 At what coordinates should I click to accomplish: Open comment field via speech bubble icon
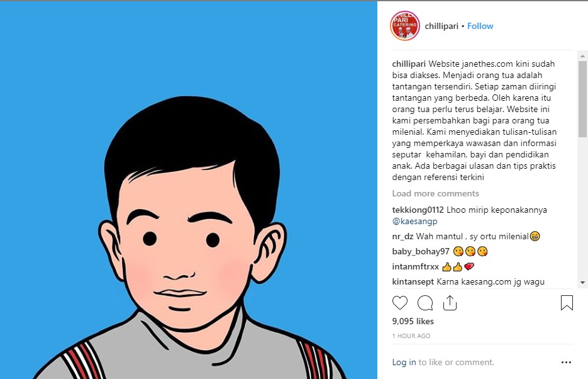(425, 302)
